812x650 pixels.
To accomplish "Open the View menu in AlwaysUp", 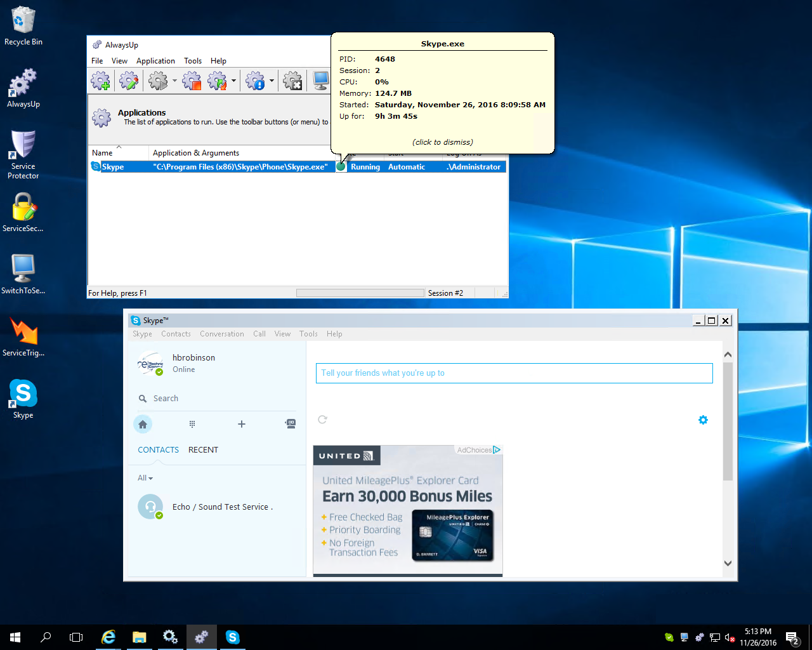I will point(119,61).
